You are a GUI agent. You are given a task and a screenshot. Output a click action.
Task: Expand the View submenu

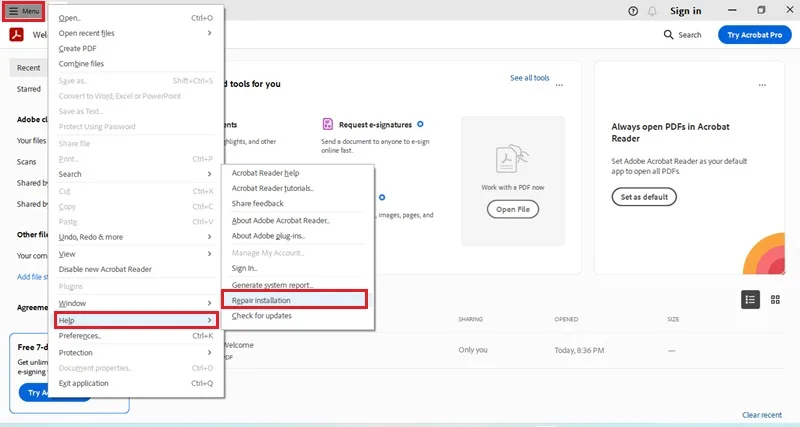[136, 254]
